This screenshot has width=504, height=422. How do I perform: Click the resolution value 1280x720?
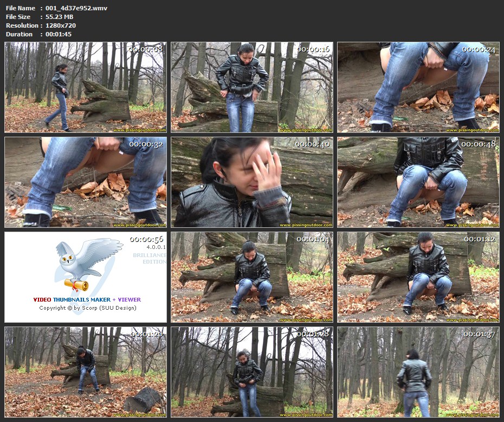coord(61,25)
